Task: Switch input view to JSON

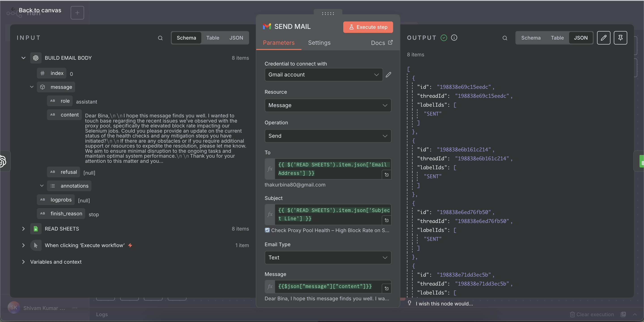Action: click(236, 38)
